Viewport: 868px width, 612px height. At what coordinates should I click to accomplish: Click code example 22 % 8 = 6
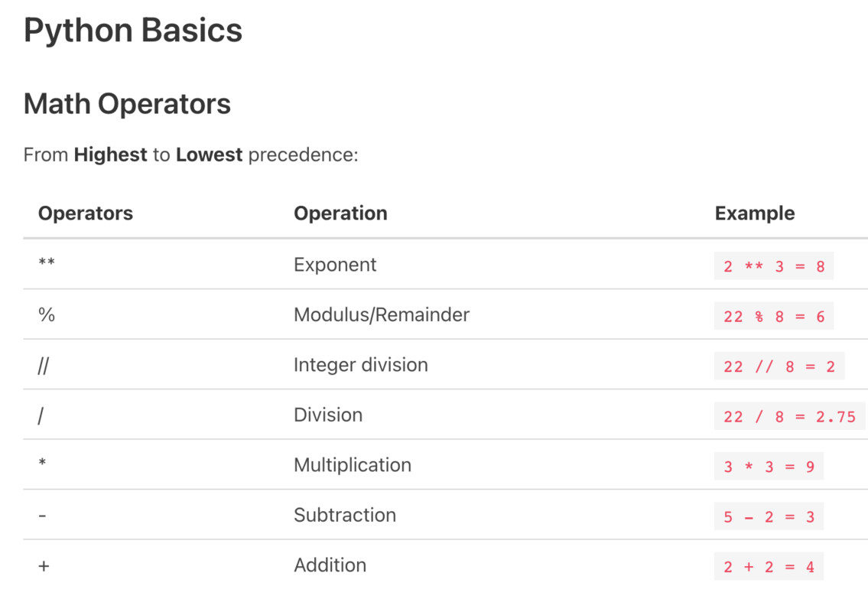pyautogui.click(x=774, y=316)
